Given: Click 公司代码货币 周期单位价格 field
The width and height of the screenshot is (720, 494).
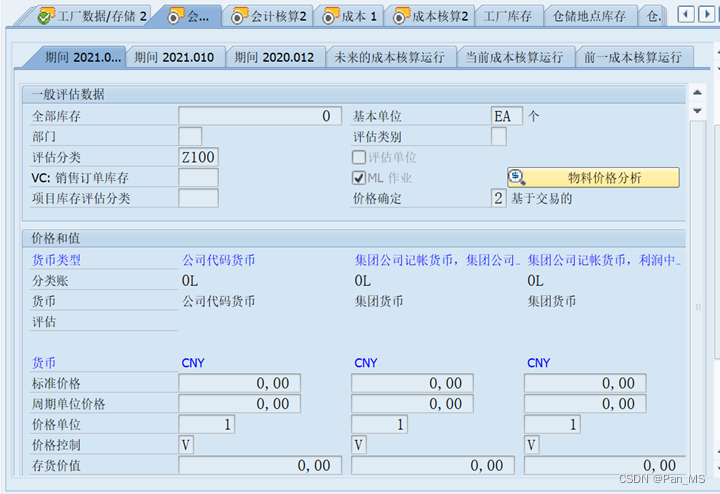Looking at the screenshot, I should 240,404.
